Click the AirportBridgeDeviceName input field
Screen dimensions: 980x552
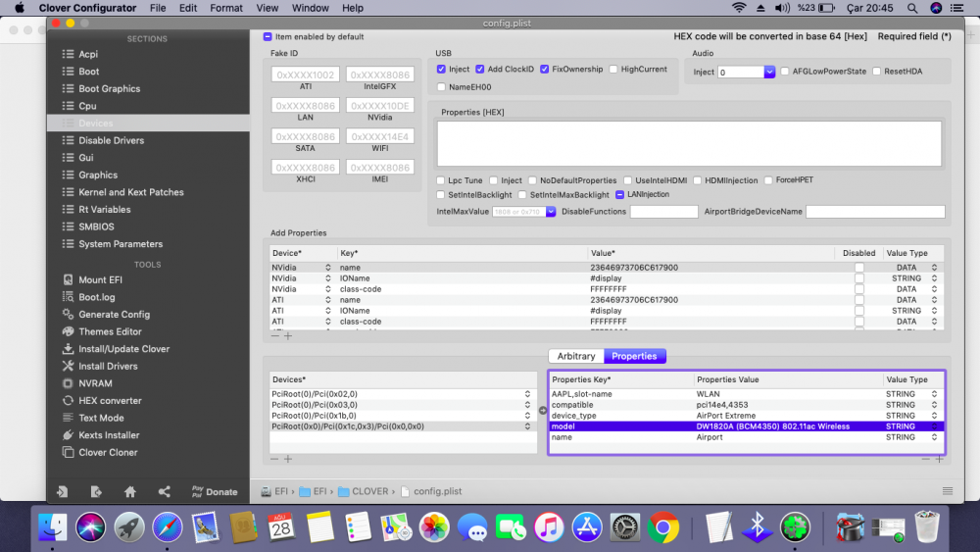point(874,212)
